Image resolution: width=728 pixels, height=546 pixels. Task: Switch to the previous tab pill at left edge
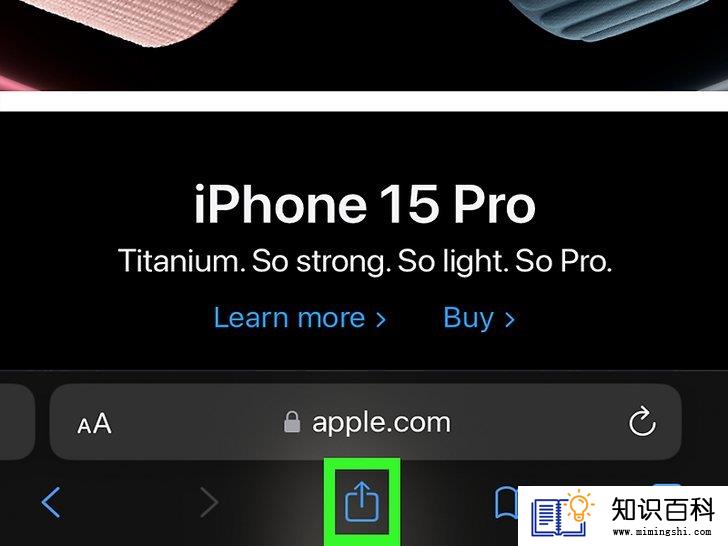17,422
